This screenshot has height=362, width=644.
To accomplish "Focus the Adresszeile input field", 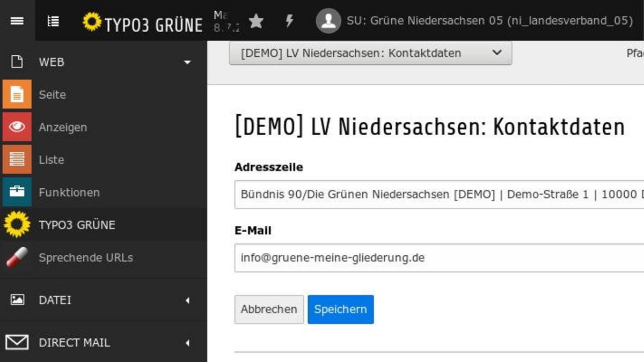I will [x=439, y=194].
